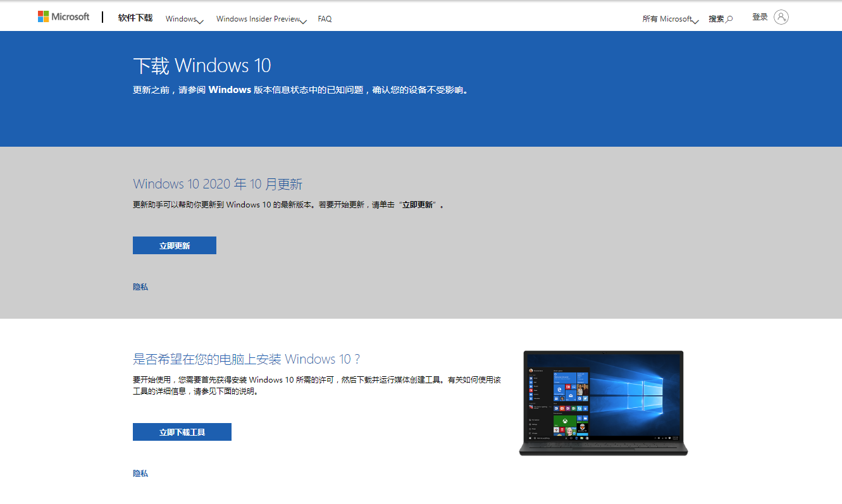Open the FAQ menu item

[325, 19]
